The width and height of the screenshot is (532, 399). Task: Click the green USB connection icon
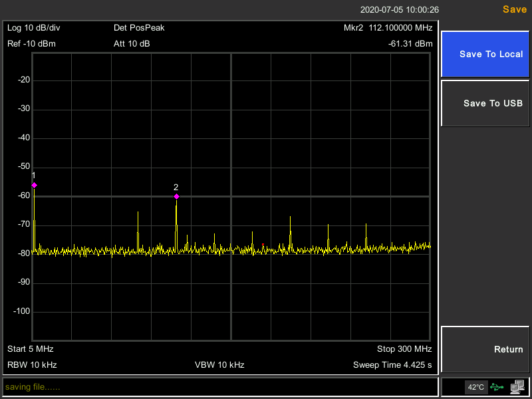(x=497, y=386)
